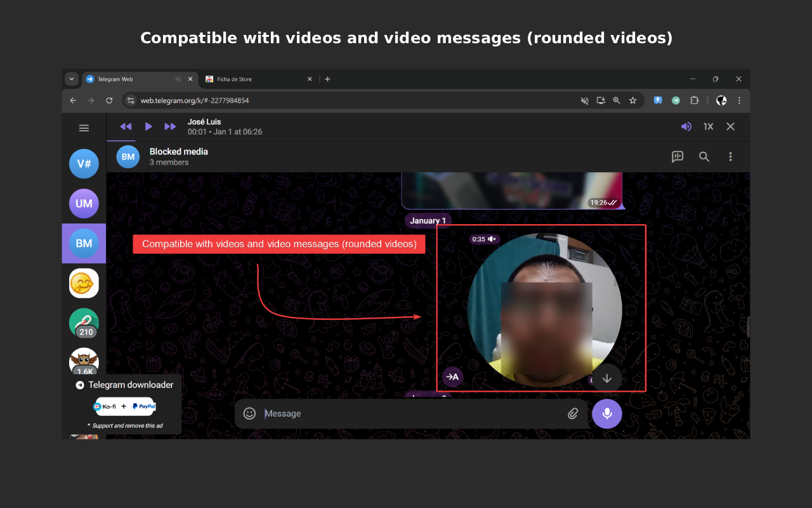Open the main hamburger menu
The width and height of the screenshot is (812, 508).
point(84,128)
